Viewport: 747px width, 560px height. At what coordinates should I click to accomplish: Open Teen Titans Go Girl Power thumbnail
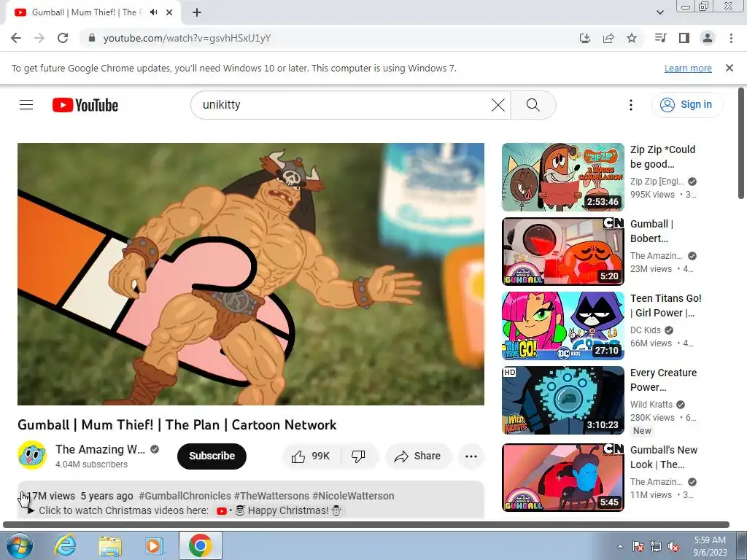coord(562,326)
